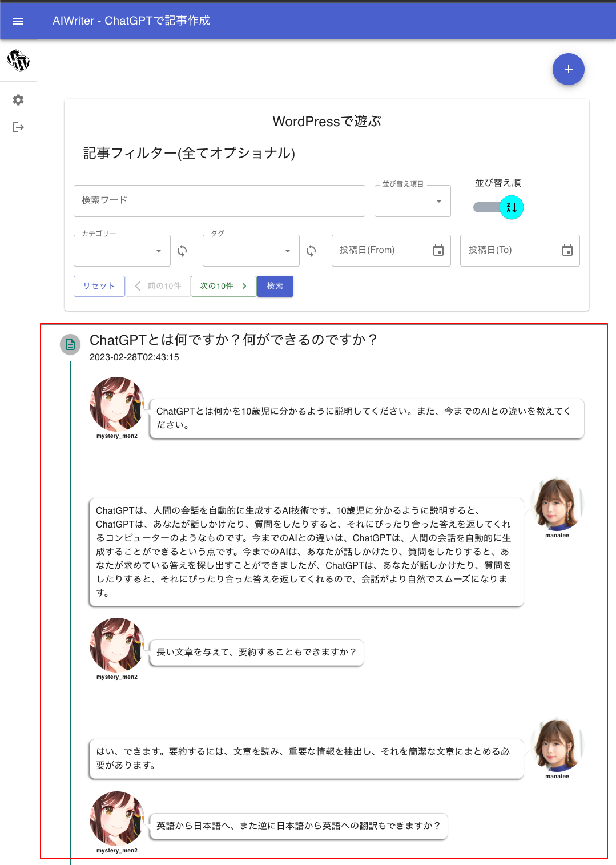Viewport: 616px width, 865px height.
Task: Click the blue plus add button
Action: pyautogui.click(x=568, y=69)
